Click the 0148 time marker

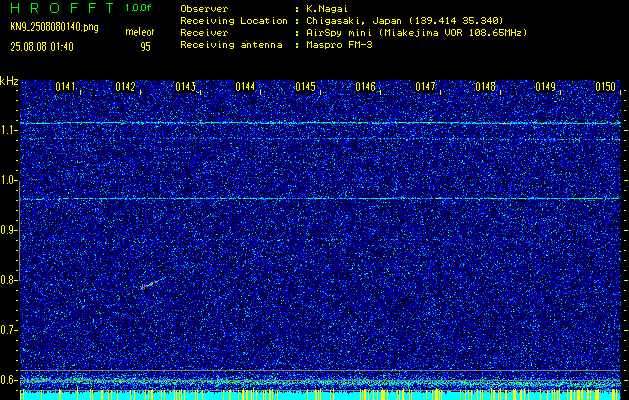click(x=485, y=87)
